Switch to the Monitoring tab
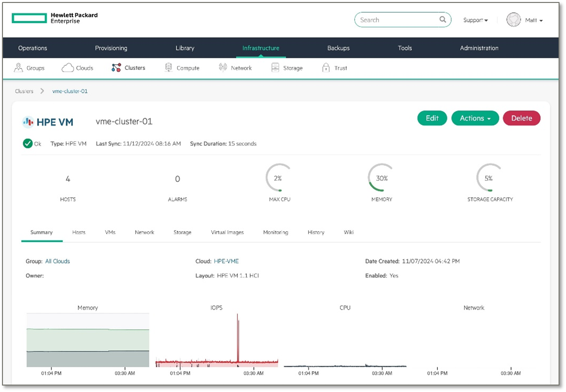Screen dimensions: 566x392 click(276, 232)
